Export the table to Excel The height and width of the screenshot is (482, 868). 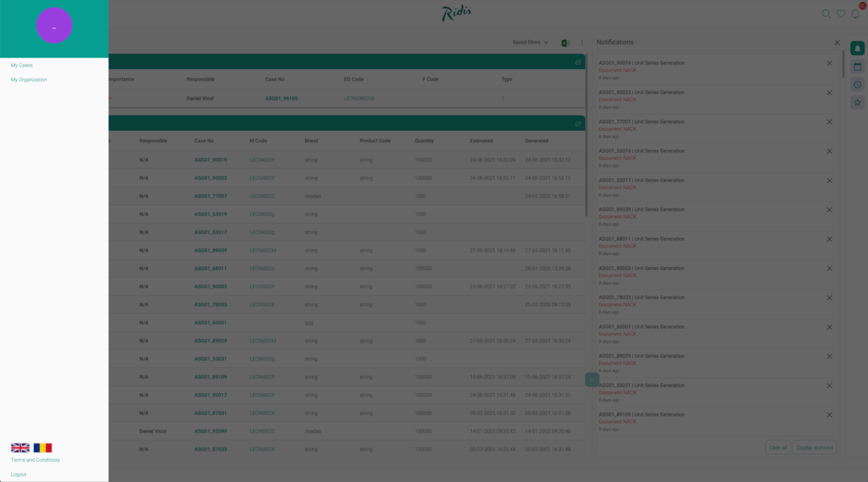point(564,42)
